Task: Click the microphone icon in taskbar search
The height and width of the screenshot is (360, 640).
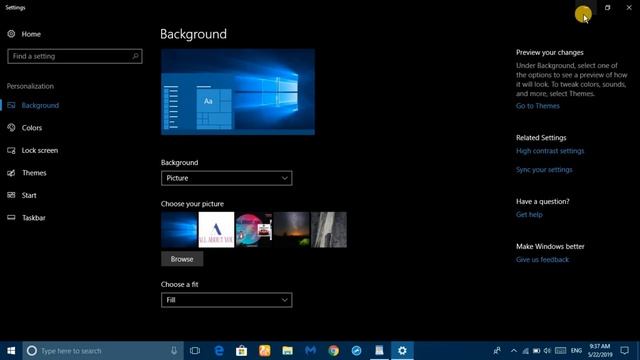Action: [x=174, y=351]
